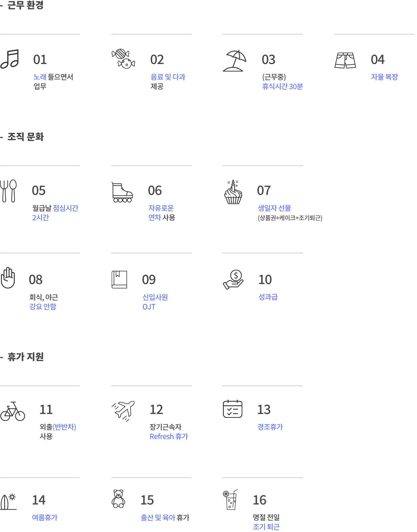This screenshot has width=417, height=532.
Task: Click the bicycle icon
Action: pos(13,411)
